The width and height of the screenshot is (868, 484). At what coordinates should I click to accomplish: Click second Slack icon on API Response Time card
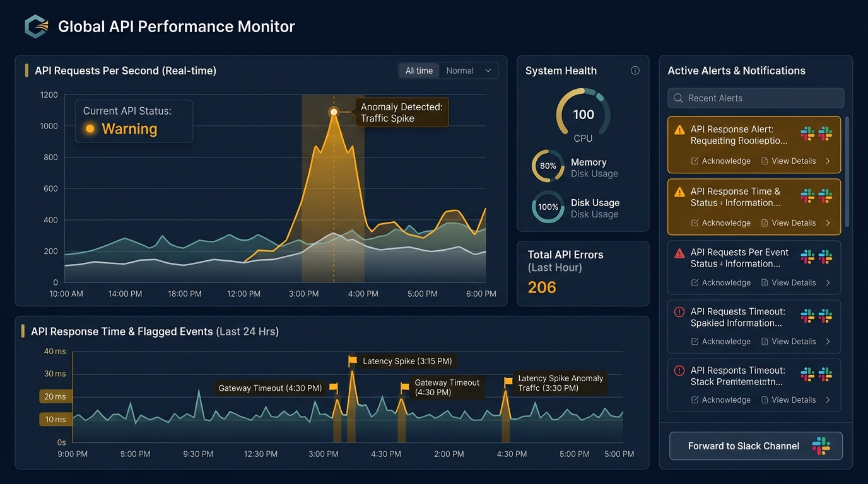825,196
